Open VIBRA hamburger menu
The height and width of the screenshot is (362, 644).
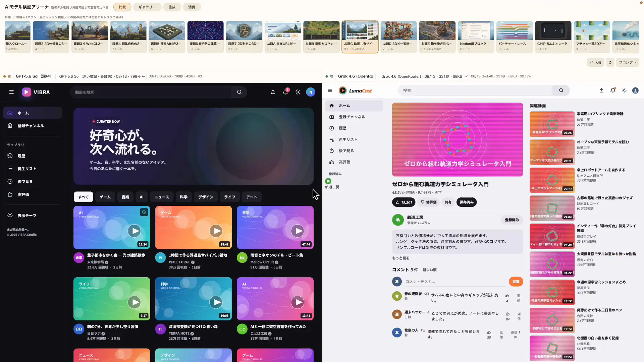(x=11, y=92)
